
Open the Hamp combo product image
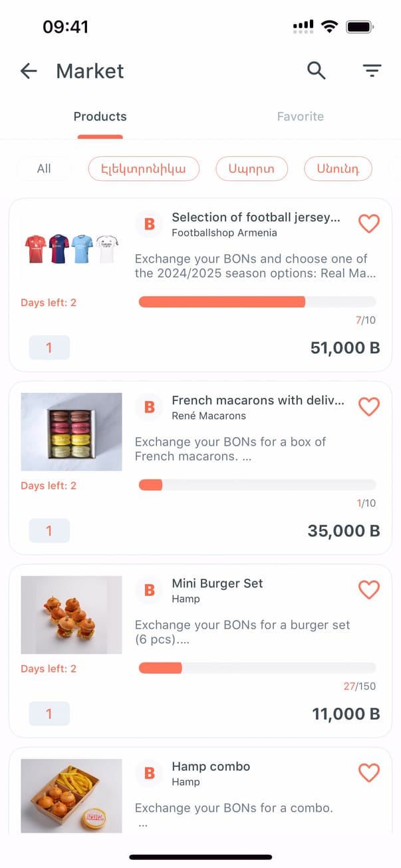(x=71, y=796)
